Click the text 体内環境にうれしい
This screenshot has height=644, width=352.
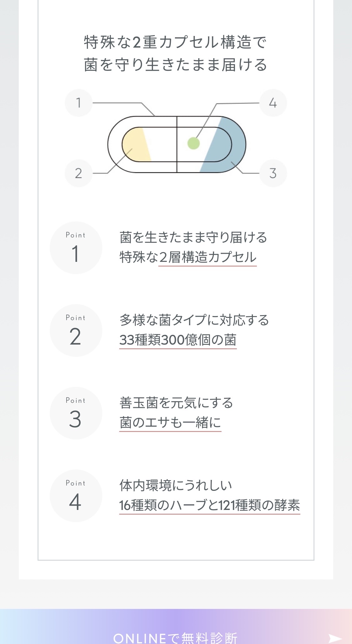[x=176, y=486]
